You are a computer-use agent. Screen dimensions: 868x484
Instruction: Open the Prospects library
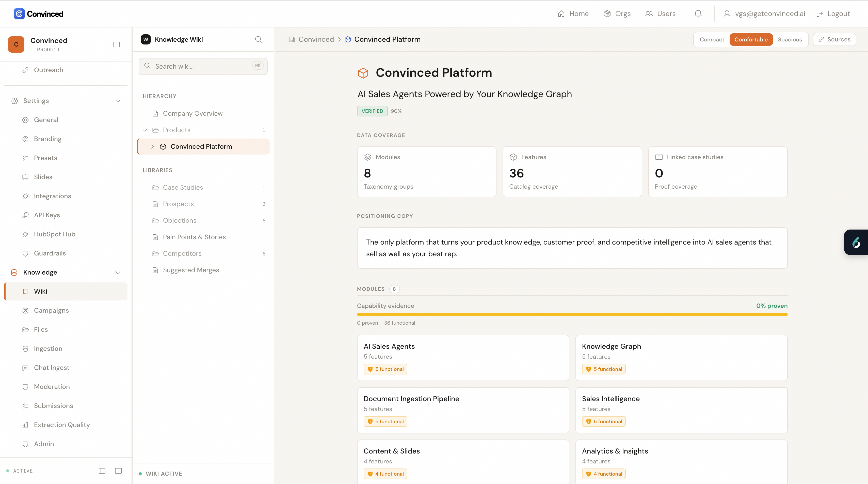click(203, 204)
